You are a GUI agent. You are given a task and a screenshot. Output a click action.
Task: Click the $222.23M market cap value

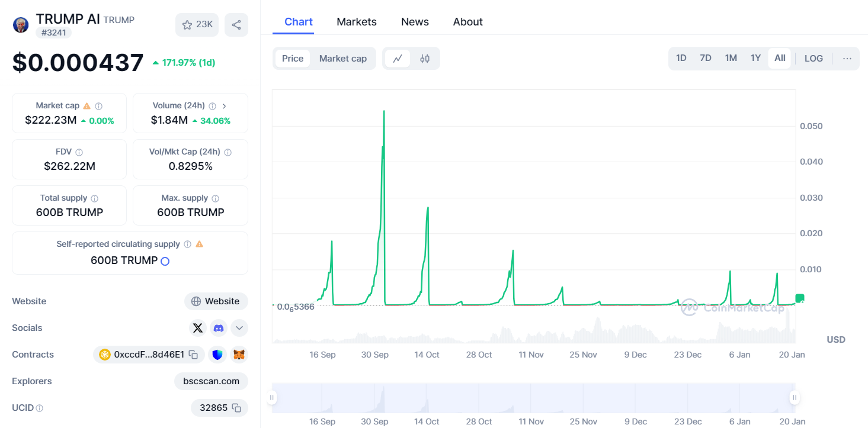point(50,121)
